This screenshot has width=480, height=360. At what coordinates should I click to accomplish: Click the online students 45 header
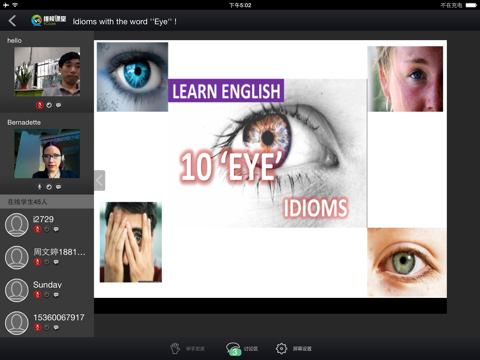(47, 202)
